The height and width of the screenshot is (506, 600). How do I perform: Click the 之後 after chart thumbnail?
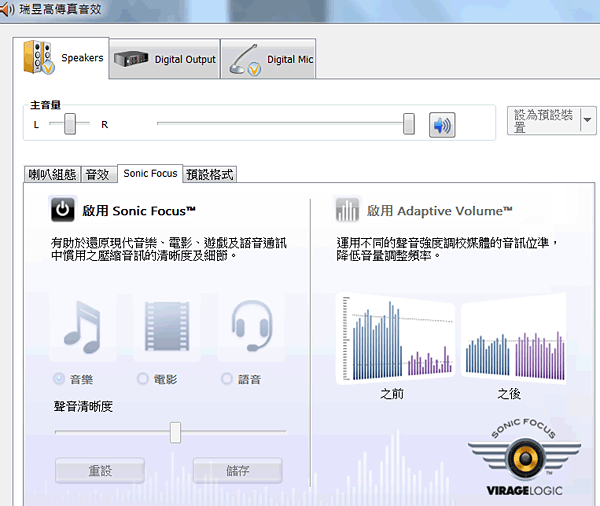pos(514,338)
